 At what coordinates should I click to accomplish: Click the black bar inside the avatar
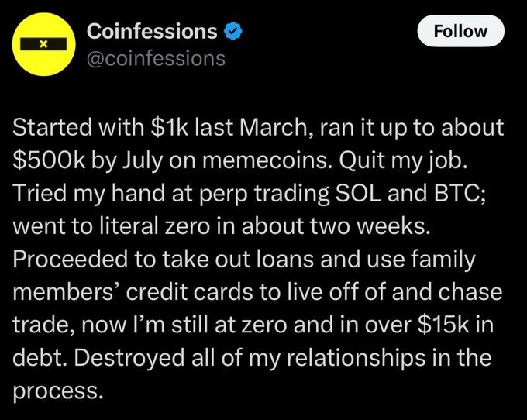coord(43,44)
